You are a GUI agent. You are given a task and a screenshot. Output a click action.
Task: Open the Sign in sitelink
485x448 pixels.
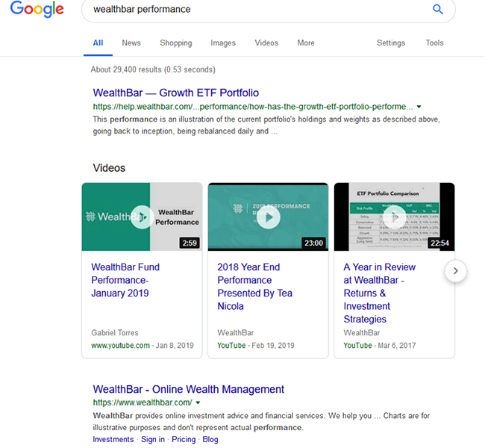(x=153, y=440)
